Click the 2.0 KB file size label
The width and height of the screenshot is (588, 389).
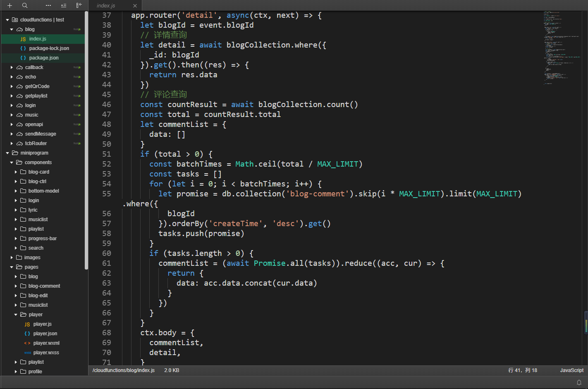pyautogui.click(x=172, y=370)
